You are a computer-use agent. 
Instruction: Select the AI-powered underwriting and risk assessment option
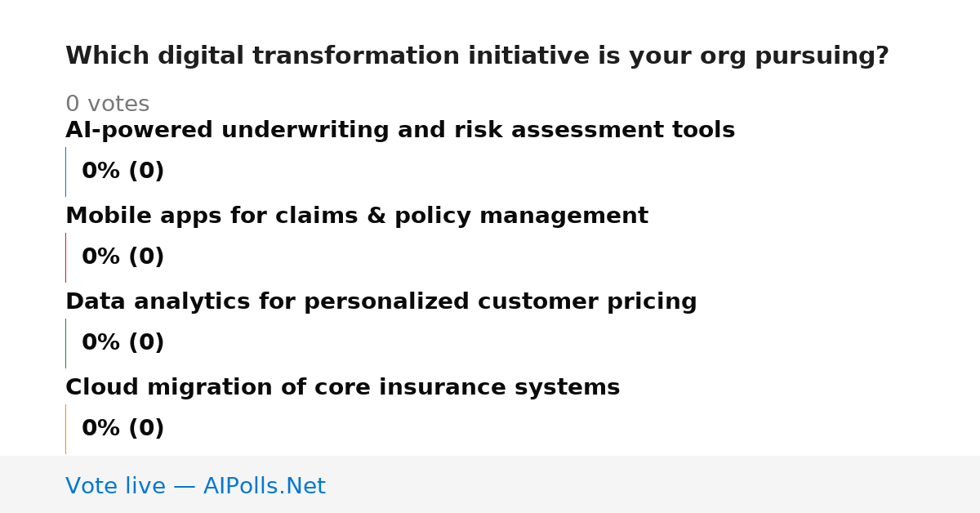click(x=400, y=131)
